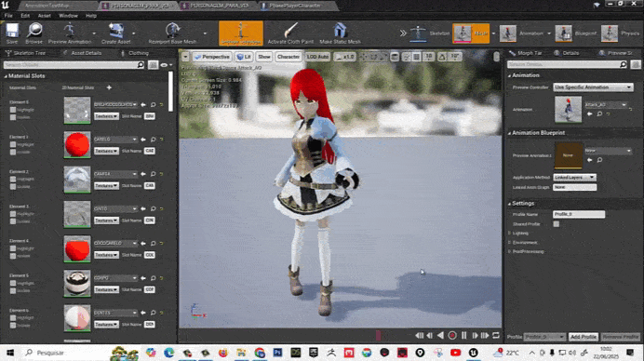Open Photoshop from the Windows taskbar
Image resolution: width=644 pixels, height=361 pixels.
pyautogui.click(x=277, y=353)
